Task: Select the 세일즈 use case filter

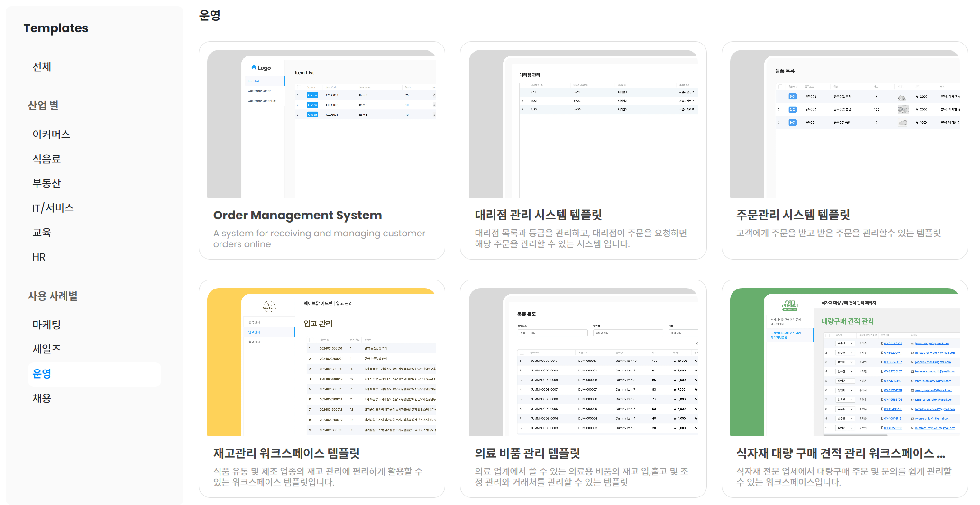Action: (x=46, y=349)
